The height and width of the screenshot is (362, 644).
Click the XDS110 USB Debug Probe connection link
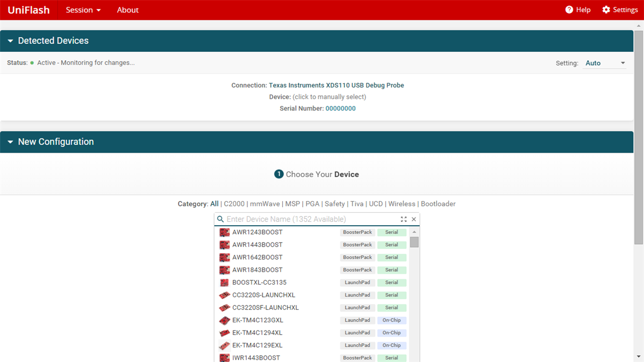click(x=336, y=85)
